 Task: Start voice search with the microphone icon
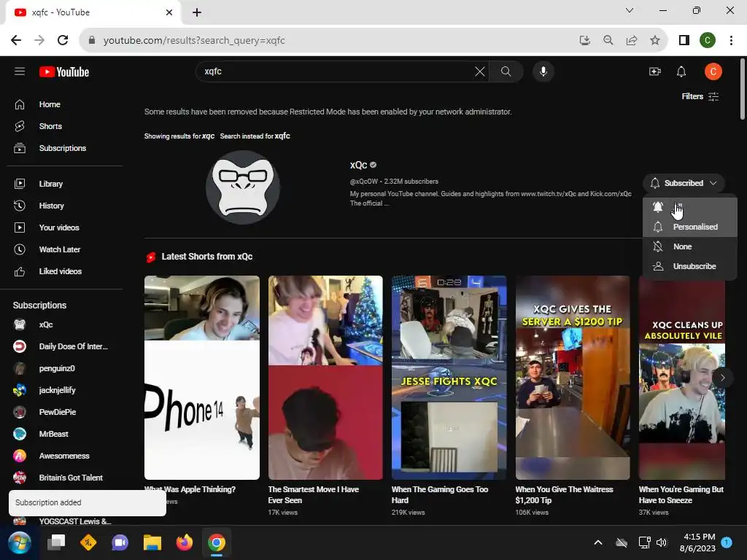[x=543, y=71]
